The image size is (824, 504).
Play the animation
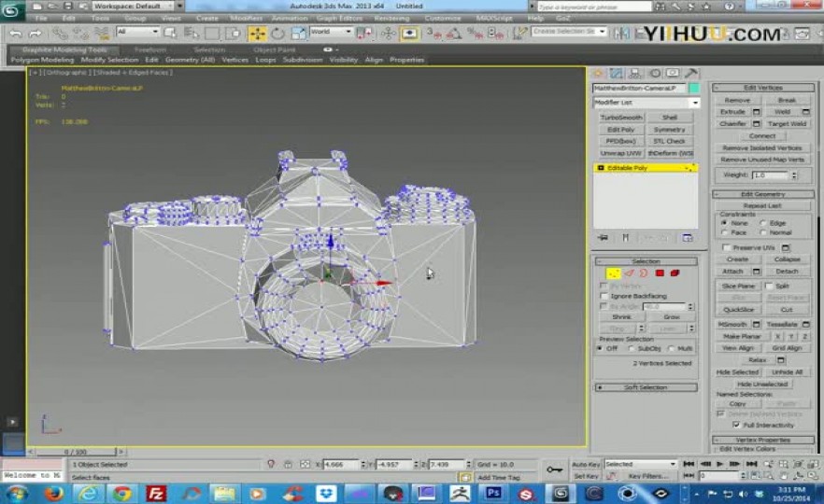point(720,464)
